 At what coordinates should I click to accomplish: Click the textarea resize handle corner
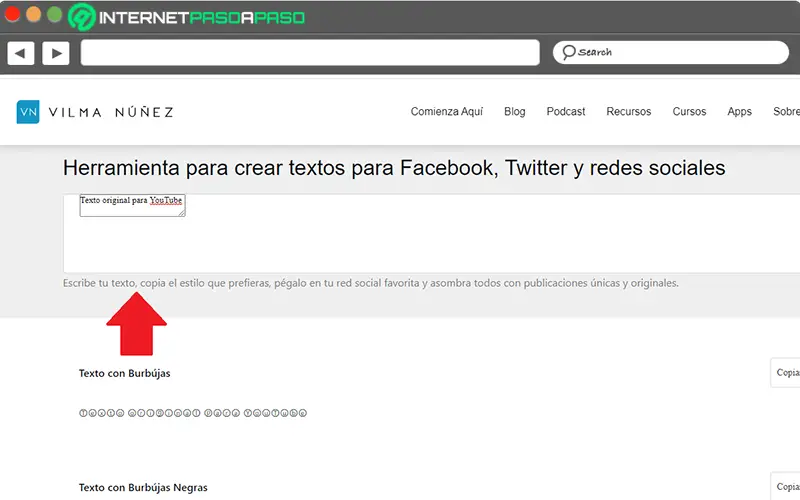pyautogui.click(x=182, y=213)
